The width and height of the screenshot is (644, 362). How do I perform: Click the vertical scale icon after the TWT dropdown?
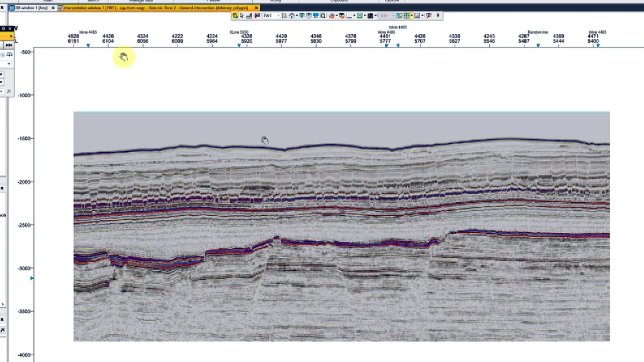coord(284,16)
